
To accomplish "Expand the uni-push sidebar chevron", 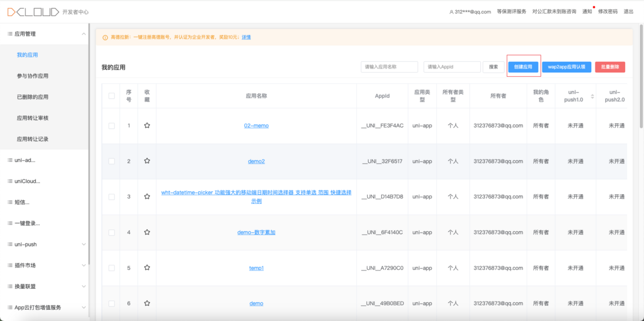I will click(84, 245).
